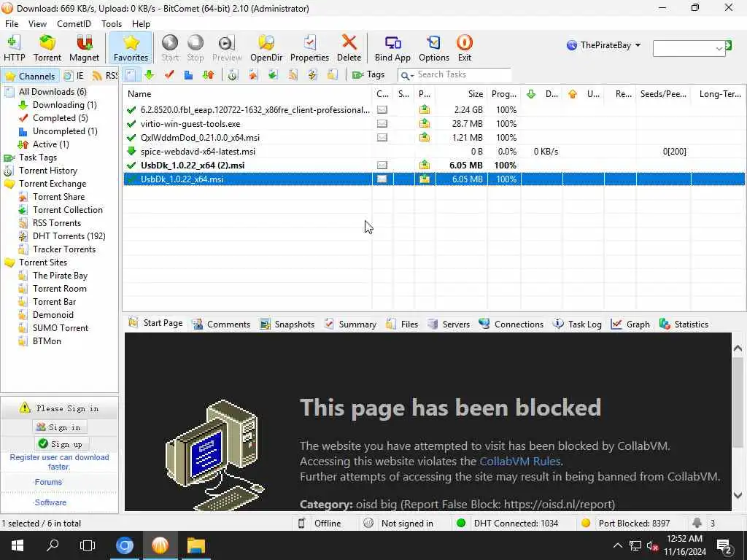
Task: Click the Preview toolbar button
Action: pos(227,48)
